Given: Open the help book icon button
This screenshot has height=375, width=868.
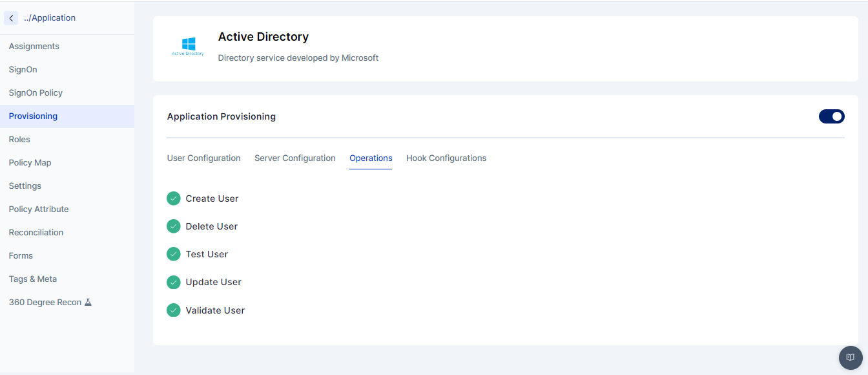Looking at the screenshot, I should coord(851,358).
